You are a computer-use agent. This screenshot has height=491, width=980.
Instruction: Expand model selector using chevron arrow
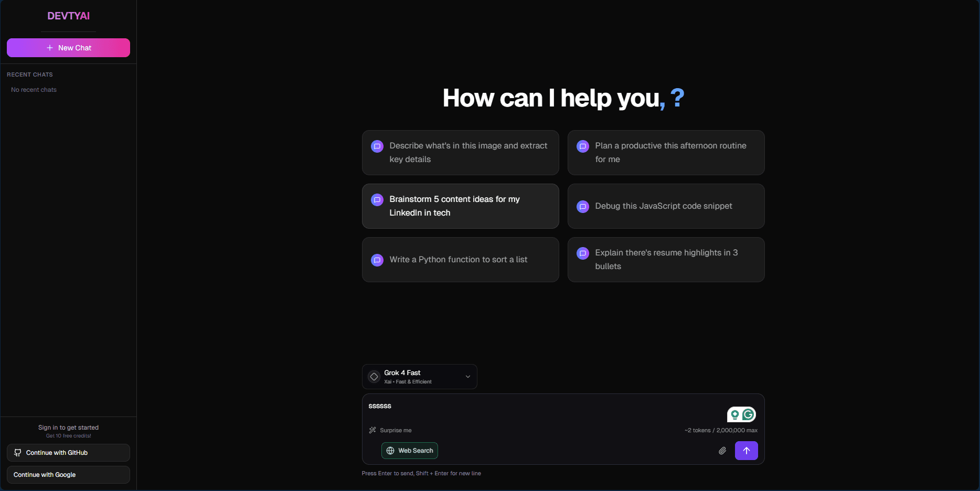(x=467, y=377)
